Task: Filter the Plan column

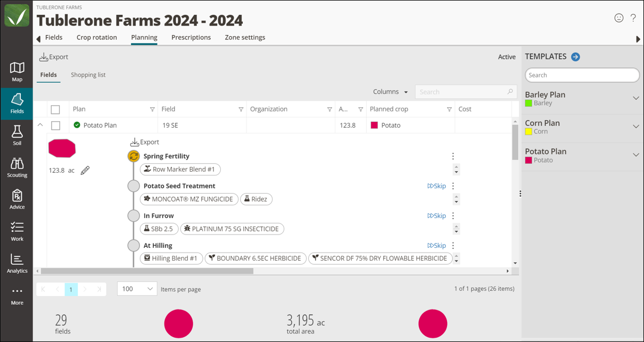Action: click(x=152, y=110)
